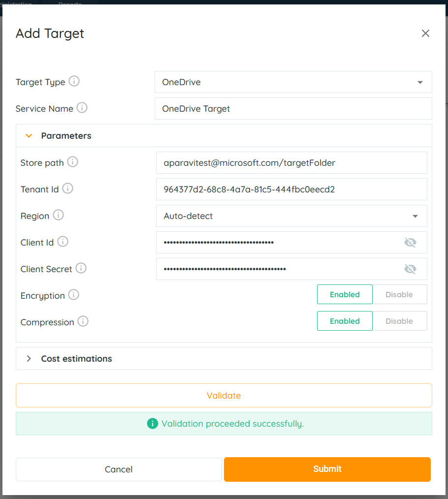Click the Client Secret info icon

81,268
